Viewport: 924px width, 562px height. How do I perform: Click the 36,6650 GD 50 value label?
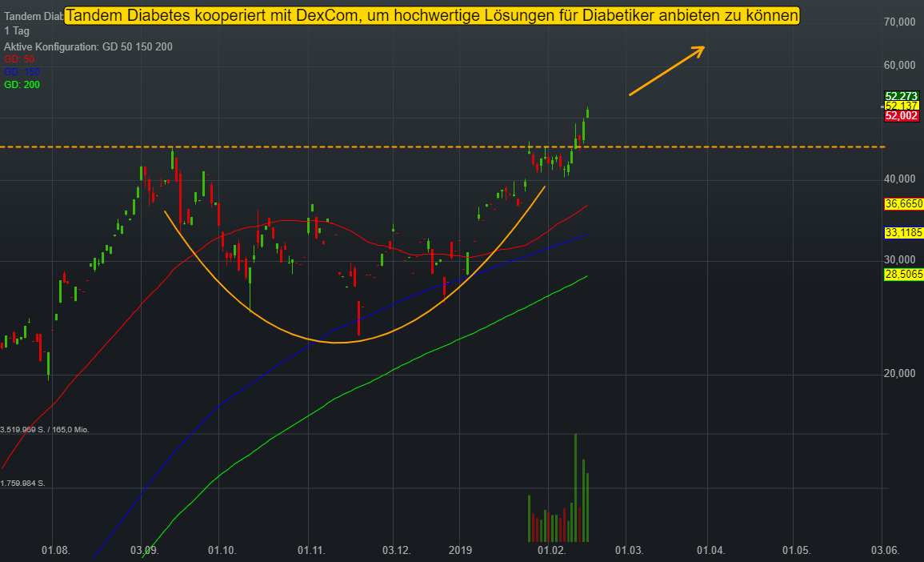click(x=903, y=204)
